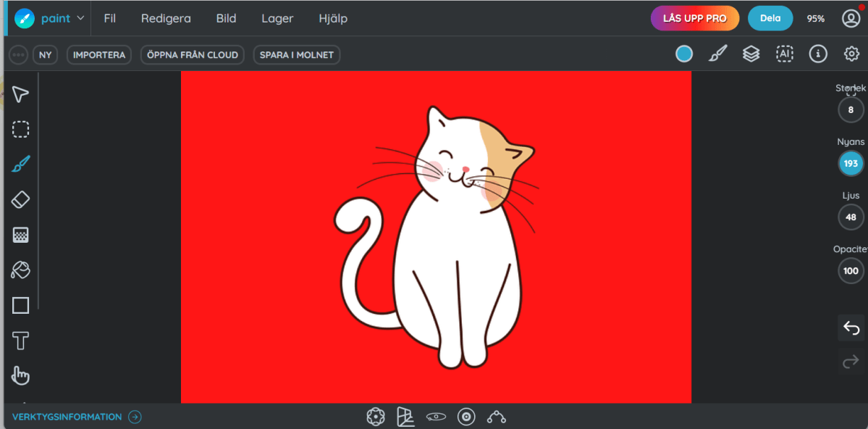Enable the curve path drawing mode
Viewport: 868px width, 429px height.
click(496, 416)
